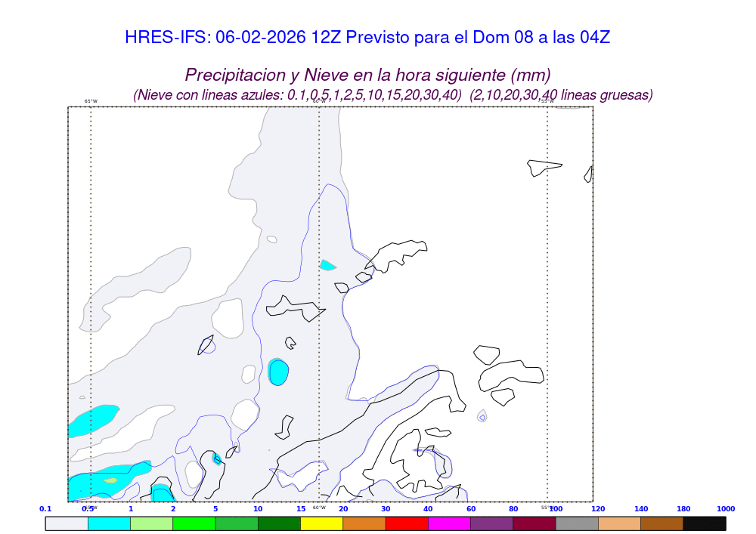
Task: Select the peach colored legend swatch
Action: (619, 523)
